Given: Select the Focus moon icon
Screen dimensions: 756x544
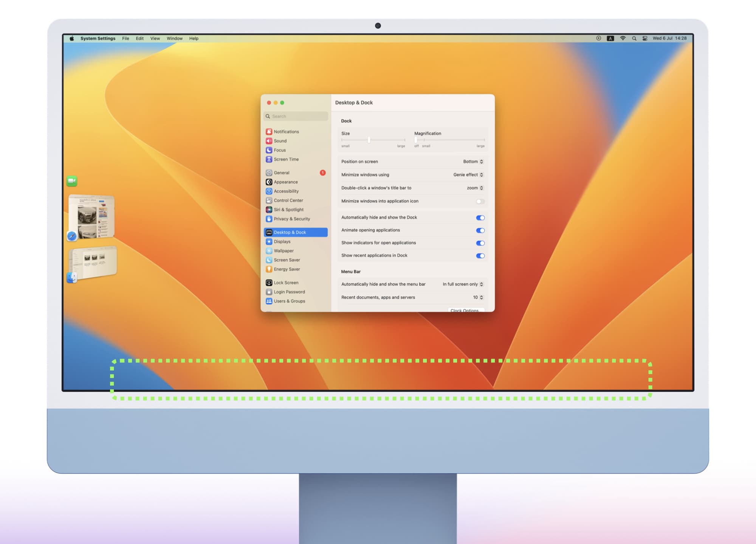Looking at the screenshot, I should [x=269, y=150].
